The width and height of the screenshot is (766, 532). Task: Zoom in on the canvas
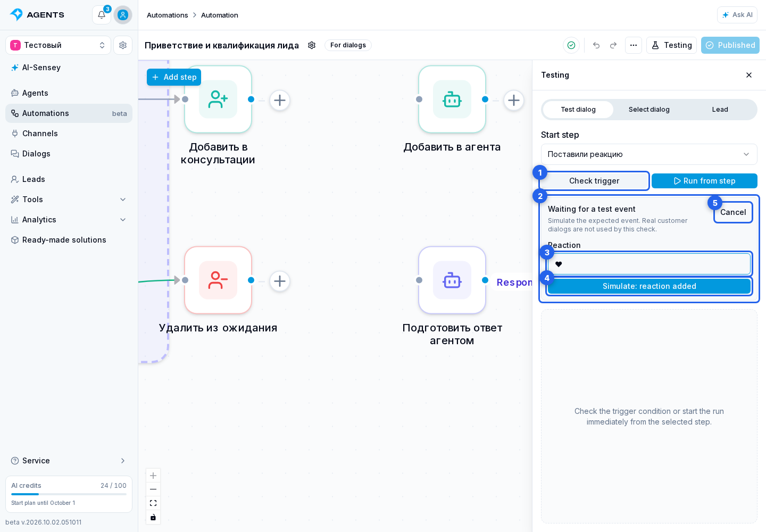point(153,476)
